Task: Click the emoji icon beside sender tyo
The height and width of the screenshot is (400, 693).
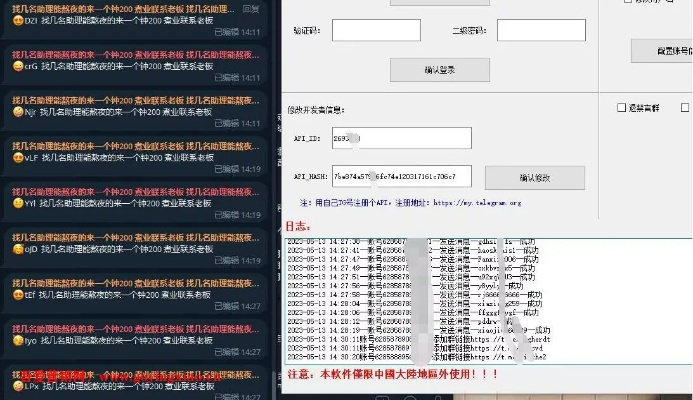Action: coord(18,340)
